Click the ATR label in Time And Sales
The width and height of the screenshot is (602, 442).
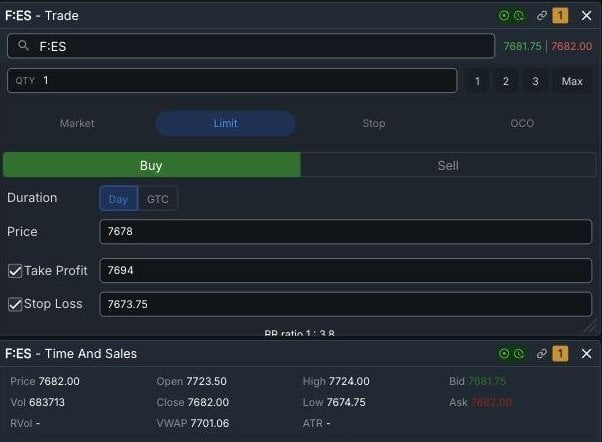click(313, 423)
